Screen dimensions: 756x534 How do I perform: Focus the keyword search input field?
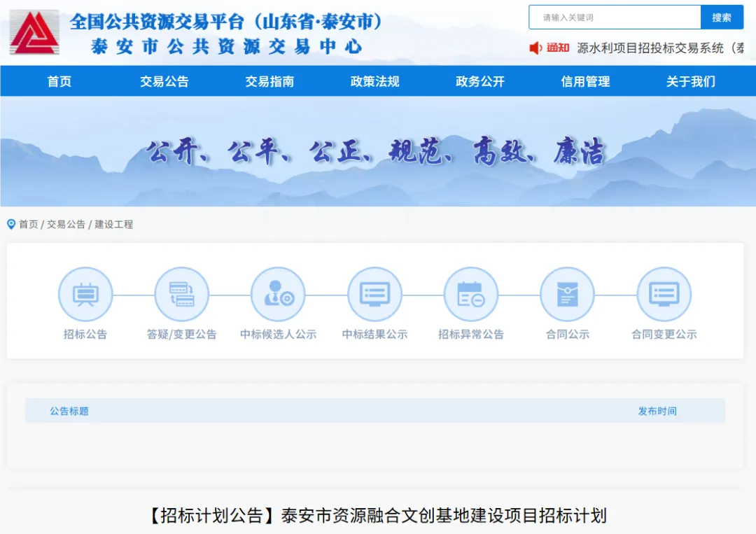click(x=615, y=17)
